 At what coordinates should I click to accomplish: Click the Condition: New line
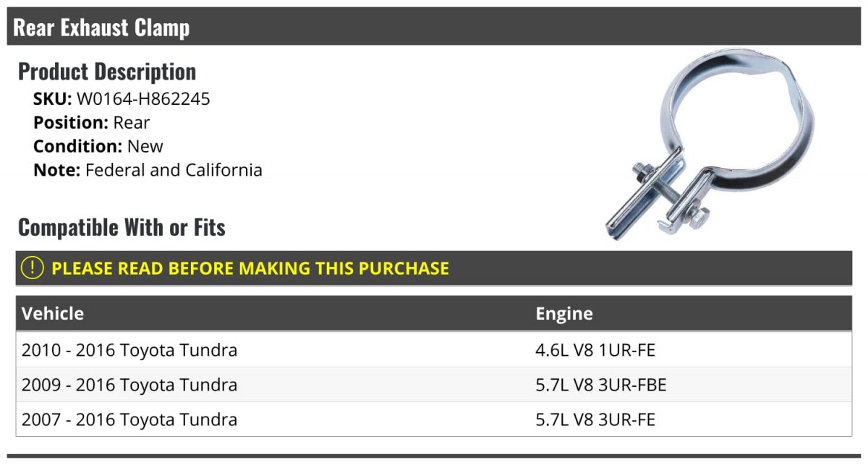pos(98,146)
